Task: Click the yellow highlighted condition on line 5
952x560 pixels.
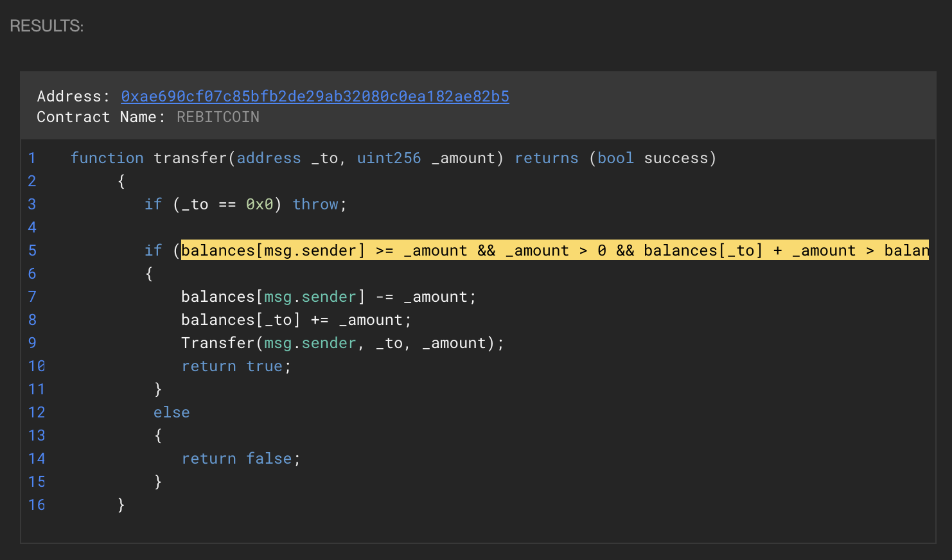Action: tap(554, 250)
